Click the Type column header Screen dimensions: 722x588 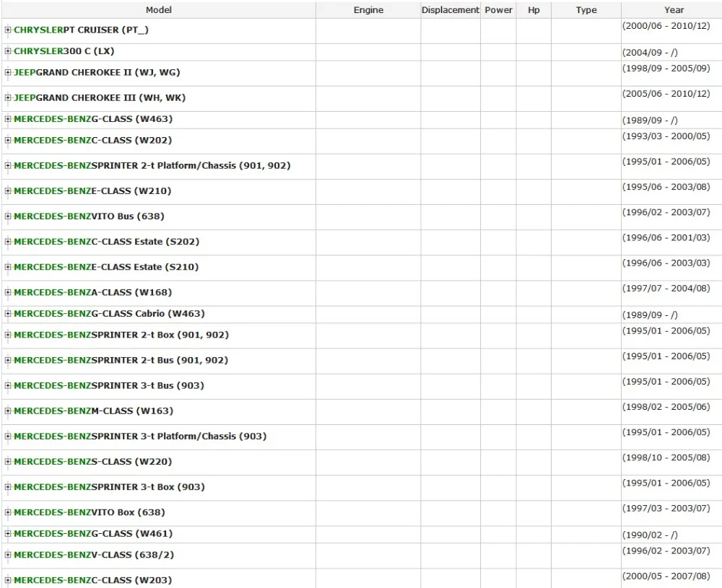(x=586, y=10)
